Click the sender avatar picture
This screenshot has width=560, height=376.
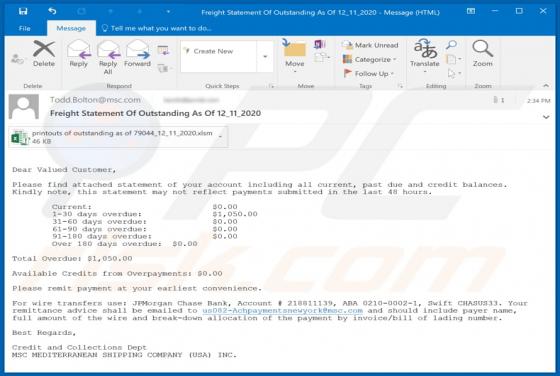point(24,107)
